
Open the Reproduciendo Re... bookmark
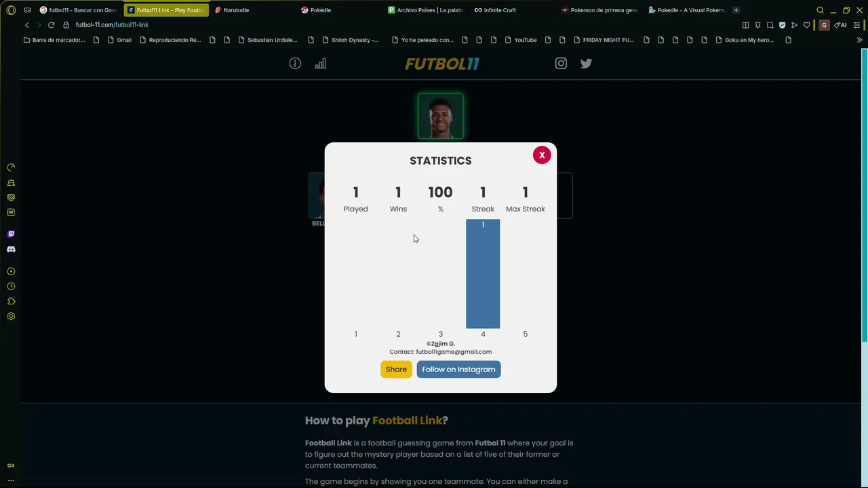coord(170,40)
